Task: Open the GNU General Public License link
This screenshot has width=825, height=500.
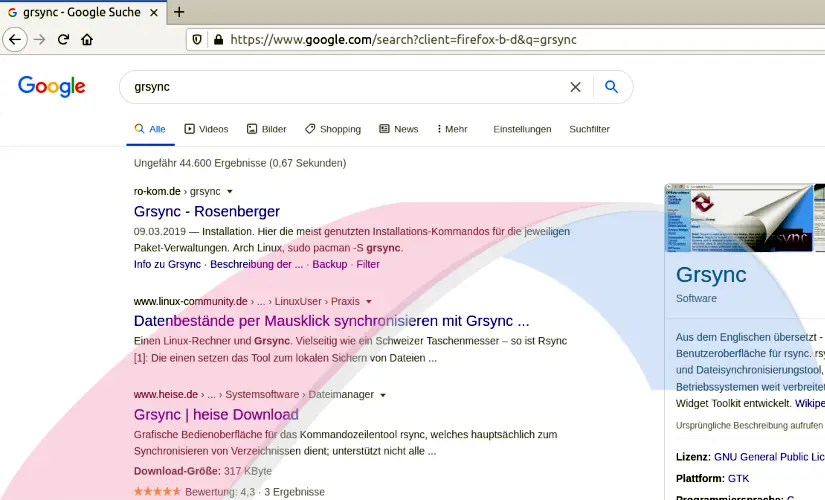Action: (769, 457)
